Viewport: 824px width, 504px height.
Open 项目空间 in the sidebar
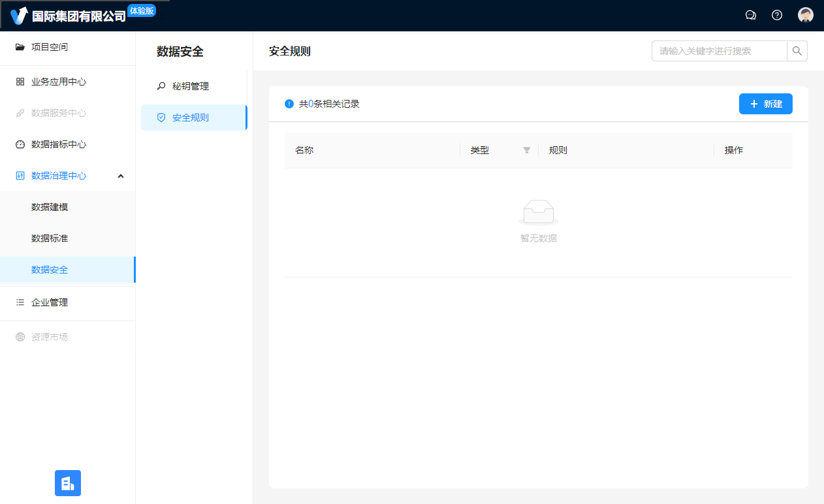tap(50, 47)
